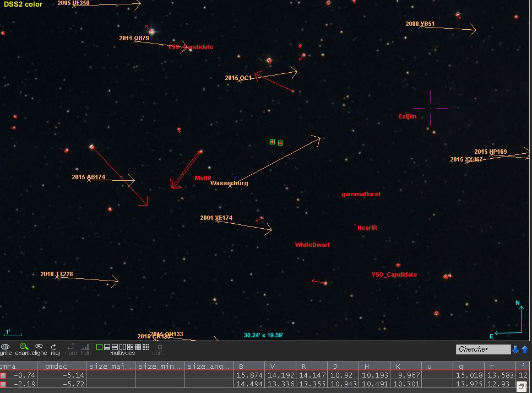Tick the checkbox for the -0.74 pmra row
The height and width of the screenshot is (393, 532).
tap(3, 375)
